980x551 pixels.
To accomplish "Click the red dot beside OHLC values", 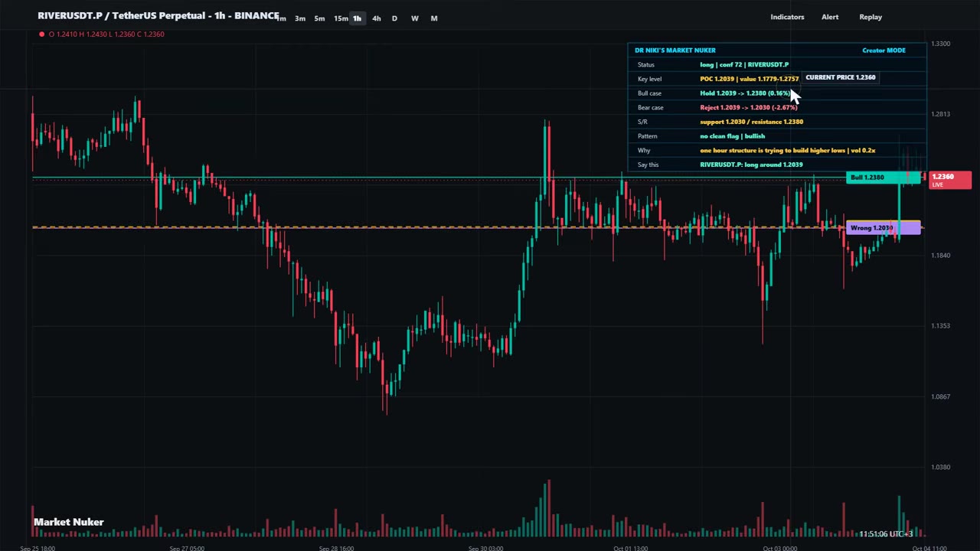I will pyautogui.click(x=41, y=34).
